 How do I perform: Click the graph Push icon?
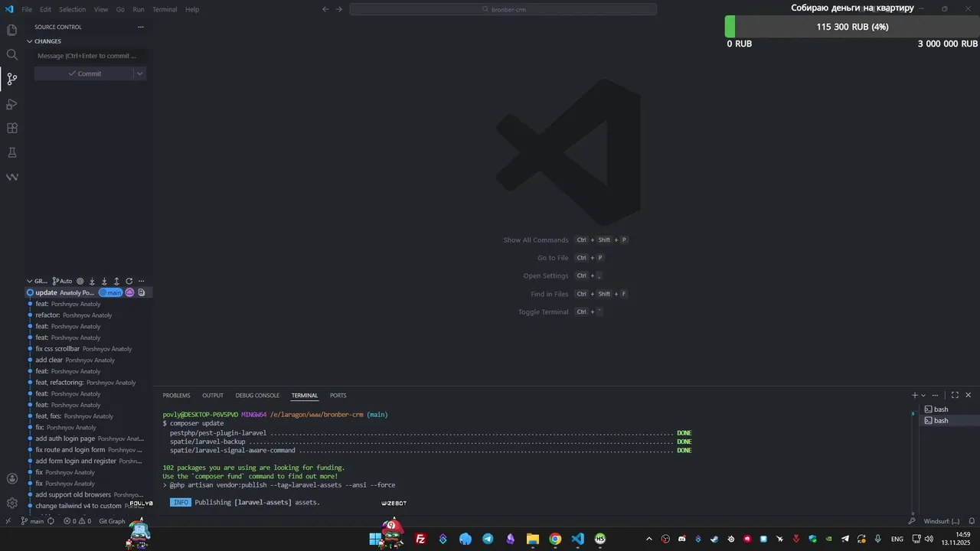[116, 281]
